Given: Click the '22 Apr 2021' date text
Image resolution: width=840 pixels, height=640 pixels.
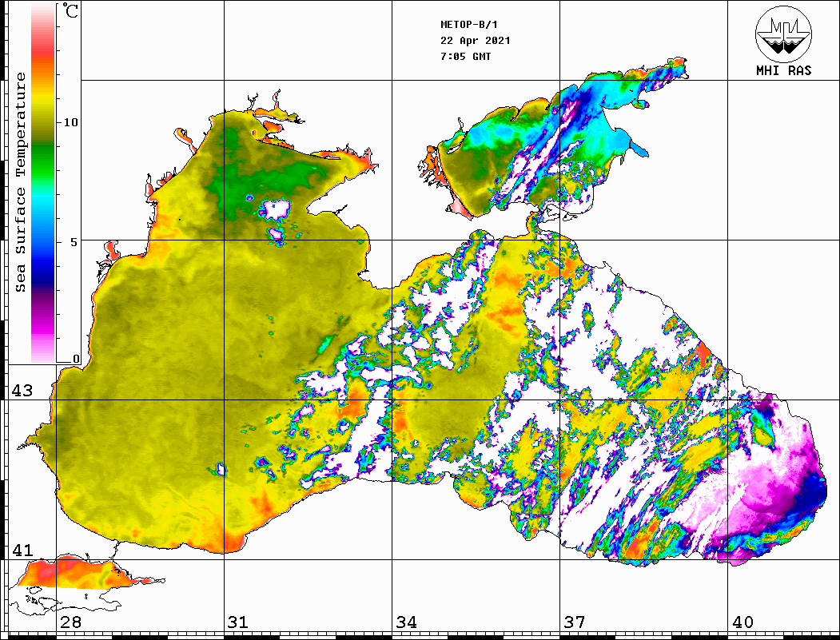Looking at the screenshot, I should pyautogui.click(x=476, y=41).
